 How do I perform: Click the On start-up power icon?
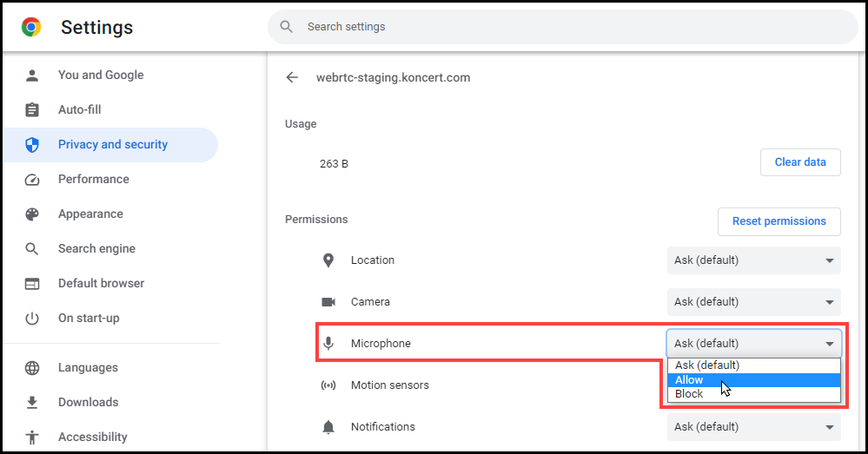(32, 318)
